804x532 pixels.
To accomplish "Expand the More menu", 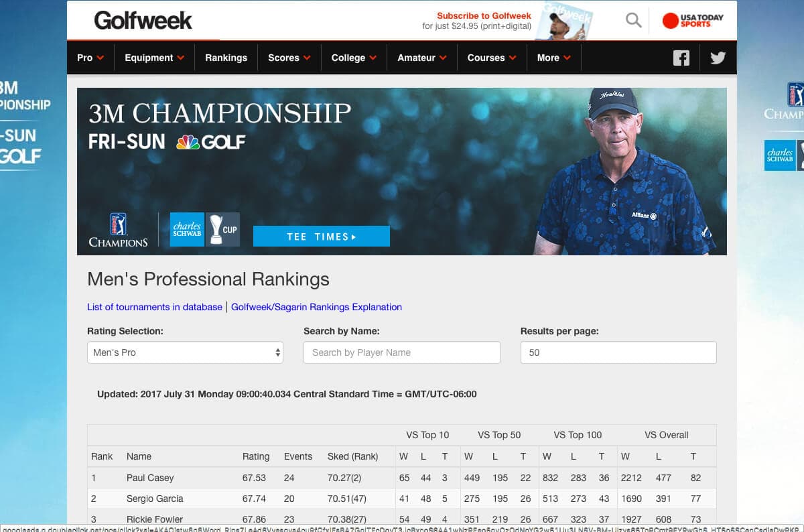I will (x=553, y=58).
